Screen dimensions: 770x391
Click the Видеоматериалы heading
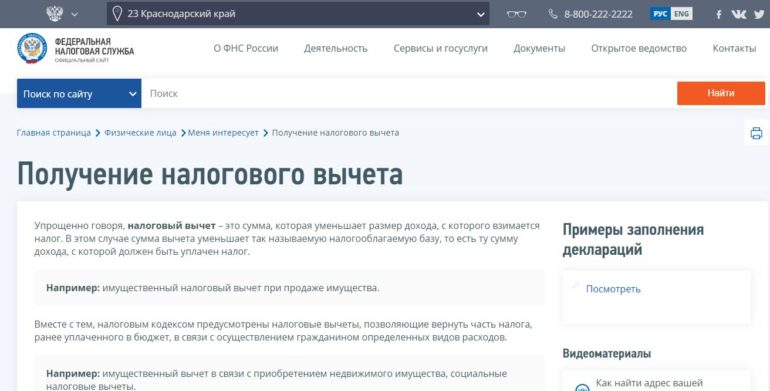tap(607, 353)
